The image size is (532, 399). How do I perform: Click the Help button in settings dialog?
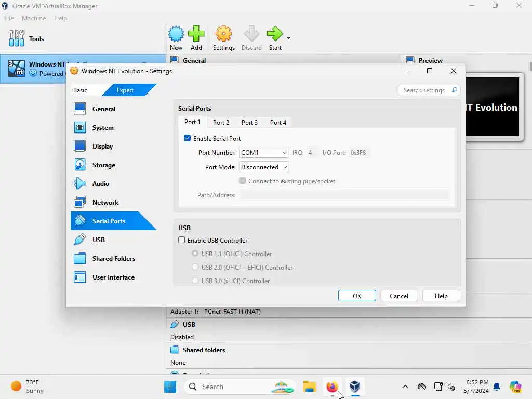point(441,296)
